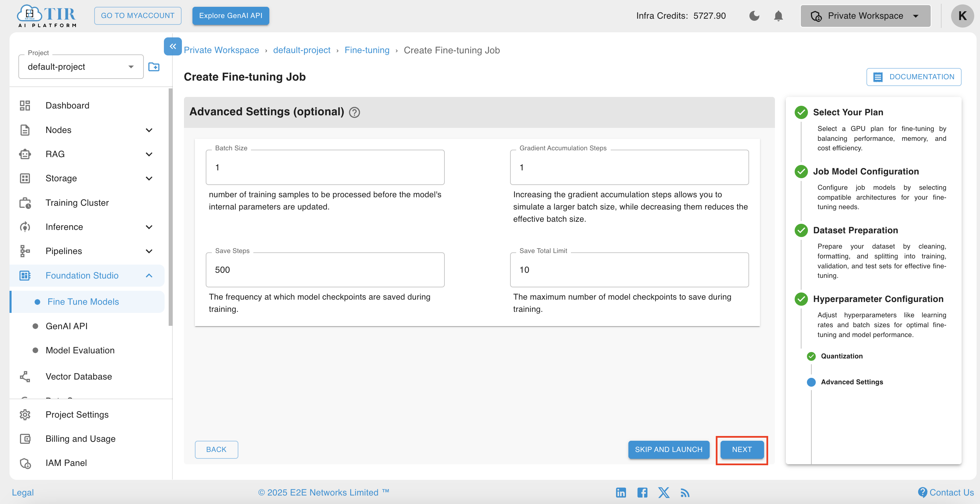Open the LinkedIn footer icon
Viewport: 980px width, 504px height.
click(x=621, y=492)
